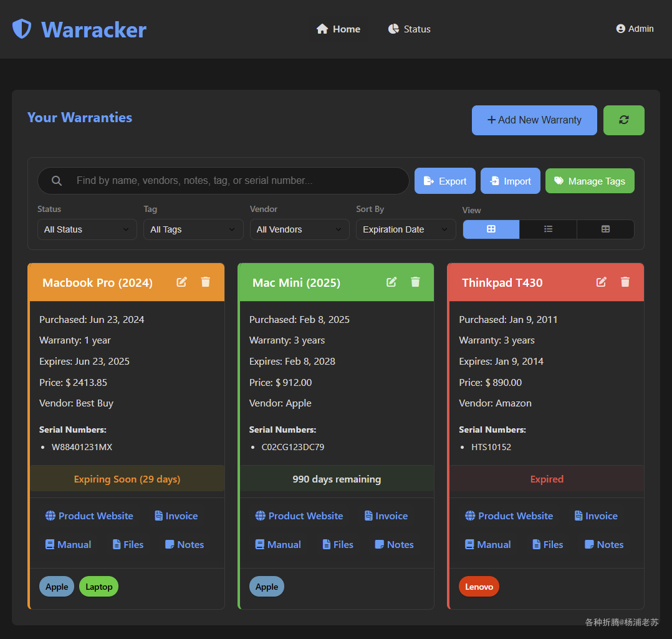Image resolution: width=672 pixels, height=639 pixels.
Task: Switch to list view
Action: tap(548, 229)
